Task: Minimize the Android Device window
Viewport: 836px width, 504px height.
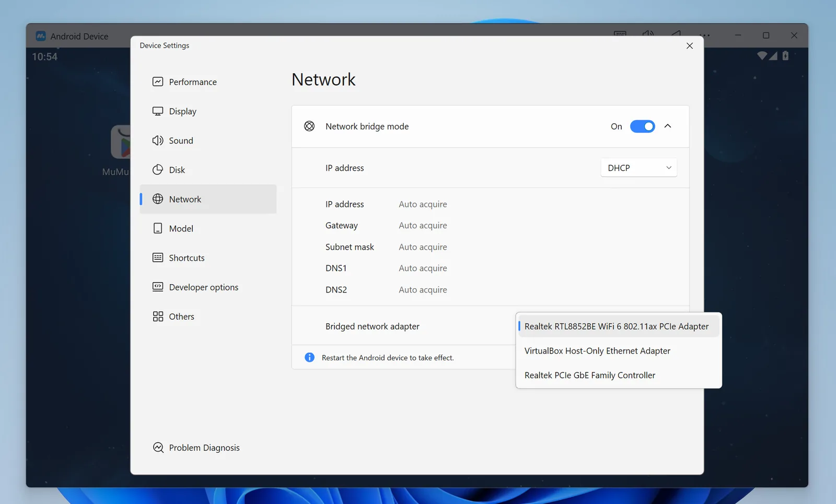Action: click(x=738, y=36)
